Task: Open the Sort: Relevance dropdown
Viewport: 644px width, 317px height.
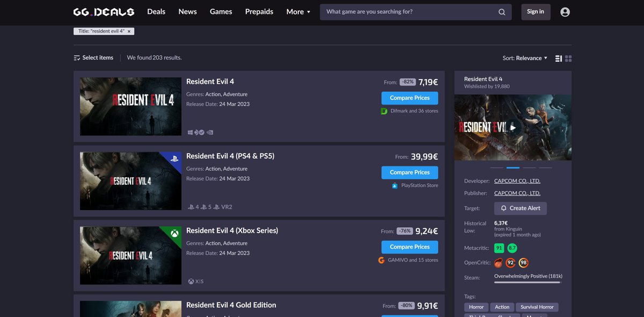Action: coord(525,58)
